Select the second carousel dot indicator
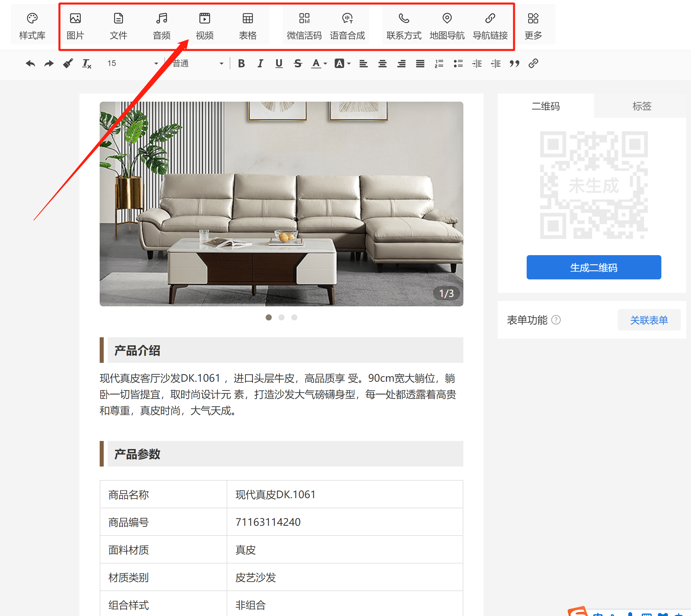 (x=281, y=317)
